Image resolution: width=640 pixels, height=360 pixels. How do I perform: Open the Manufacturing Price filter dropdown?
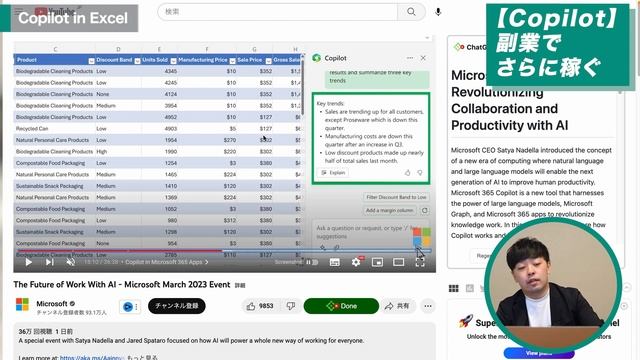tap(232, 61)
